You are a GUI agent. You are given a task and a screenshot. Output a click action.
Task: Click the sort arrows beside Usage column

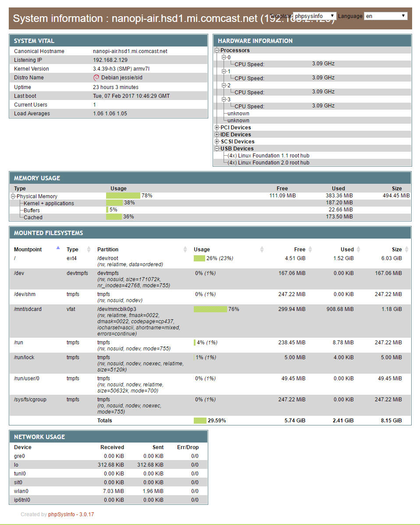click(262, 250)
